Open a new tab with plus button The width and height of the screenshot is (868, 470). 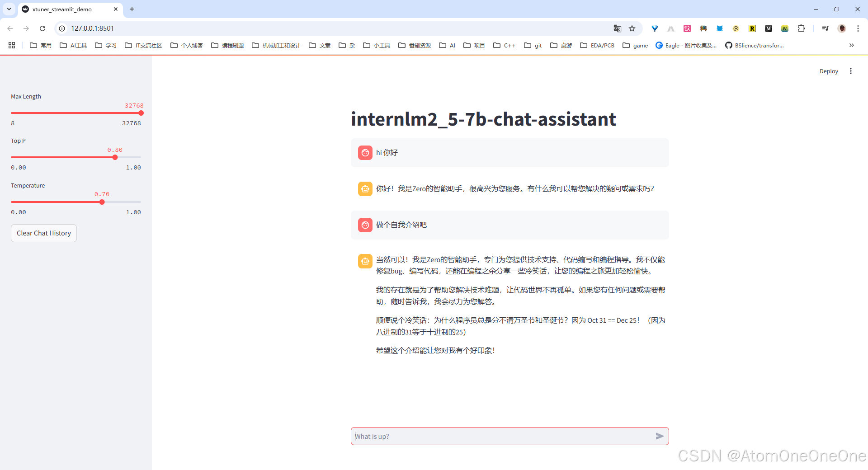coord(132,9)
